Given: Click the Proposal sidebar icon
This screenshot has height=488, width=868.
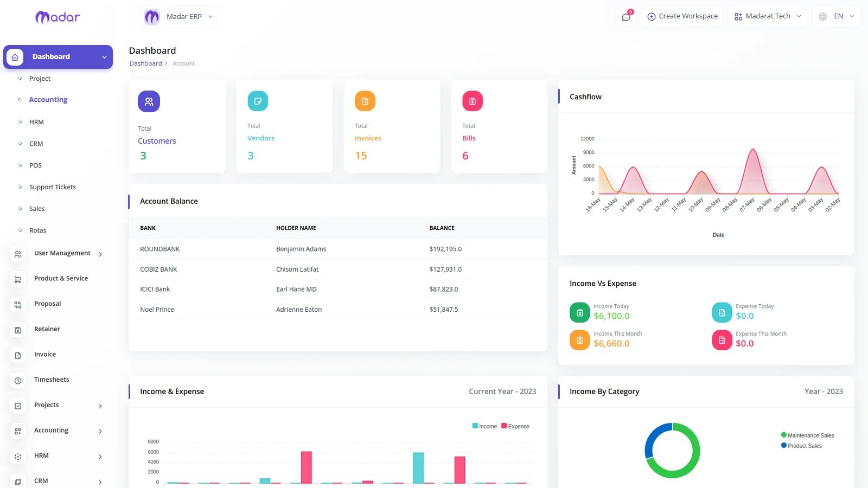Looking at the screenshot, I should 18,305.
